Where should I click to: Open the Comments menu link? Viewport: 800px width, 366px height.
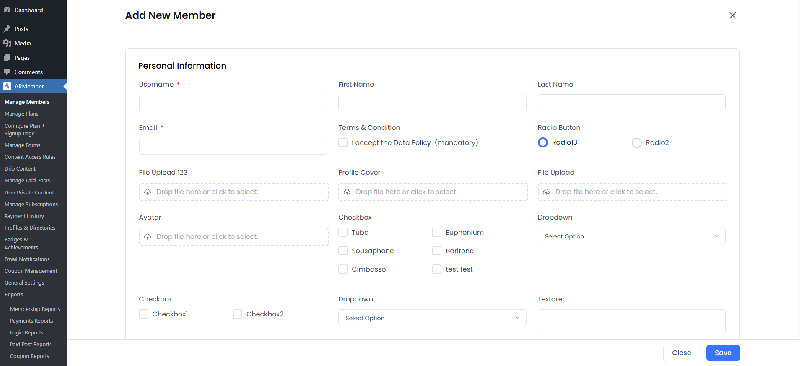click(x=29, y=72)
